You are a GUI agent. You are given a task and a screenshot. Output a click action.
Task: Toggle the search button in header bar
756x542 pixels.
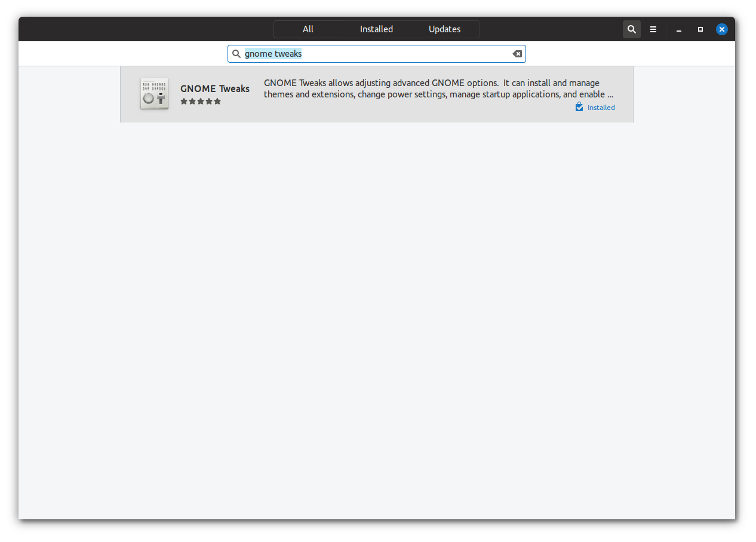coord(632,29)
